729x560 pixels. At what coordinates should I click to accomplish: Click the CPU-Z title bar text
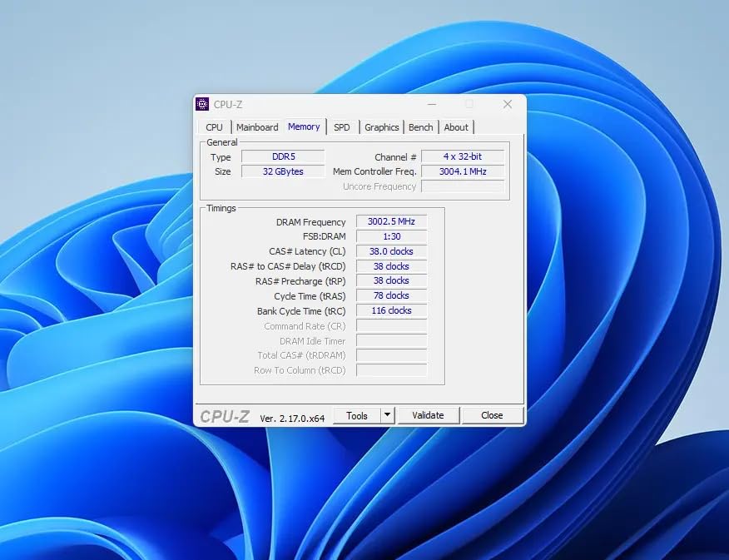pos(228,105)
